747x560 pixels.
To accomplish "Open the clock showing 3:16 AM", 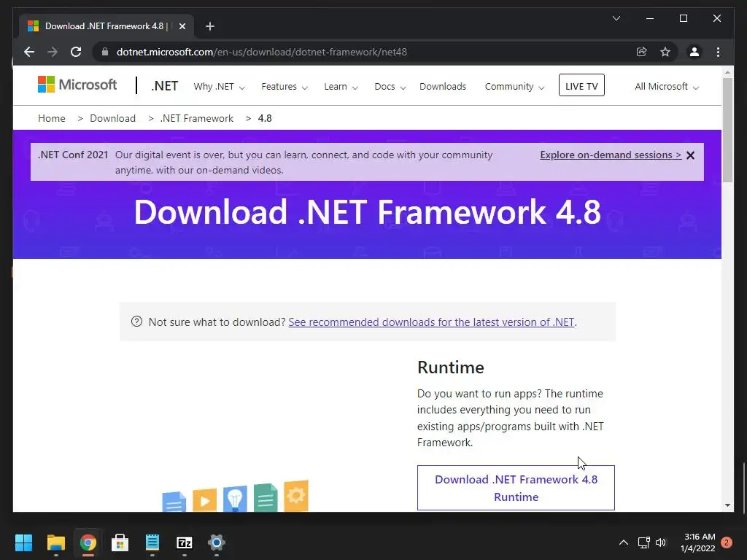I will [698, 542].
